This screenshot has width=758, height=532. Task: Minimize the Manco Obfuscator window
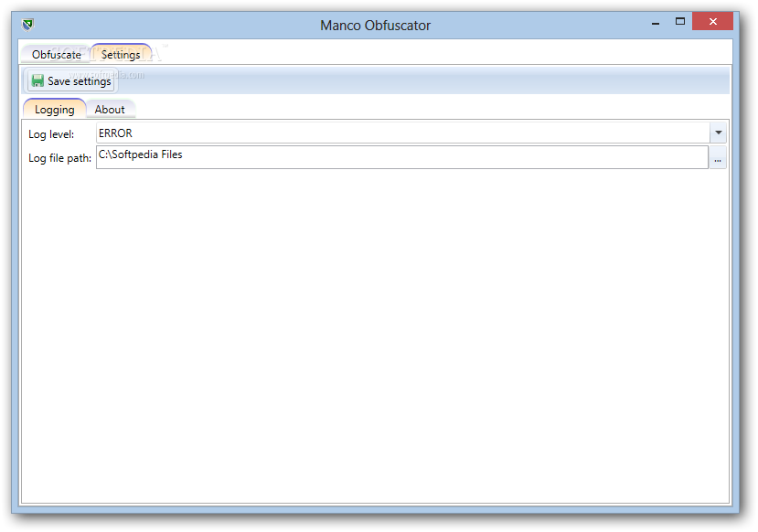click(656, 22)
